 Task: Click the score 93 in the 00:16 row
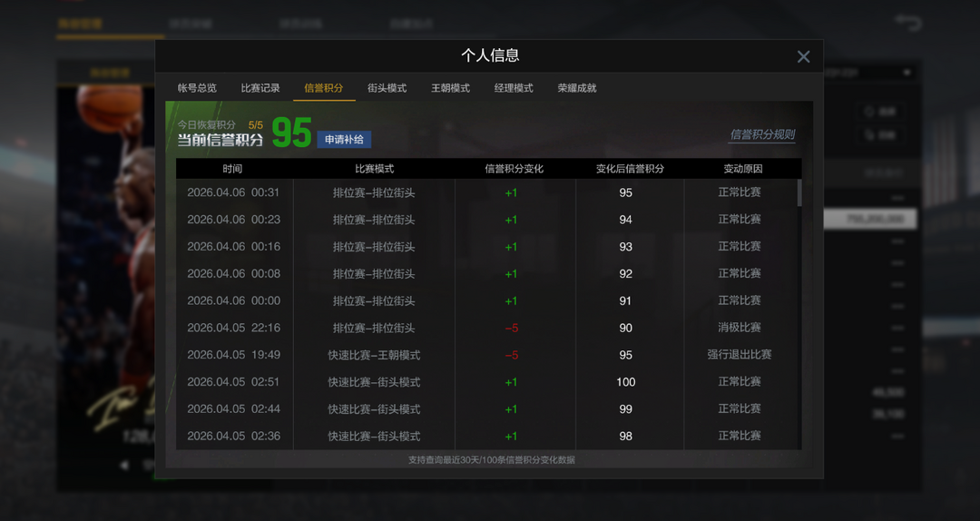point(625,246)
